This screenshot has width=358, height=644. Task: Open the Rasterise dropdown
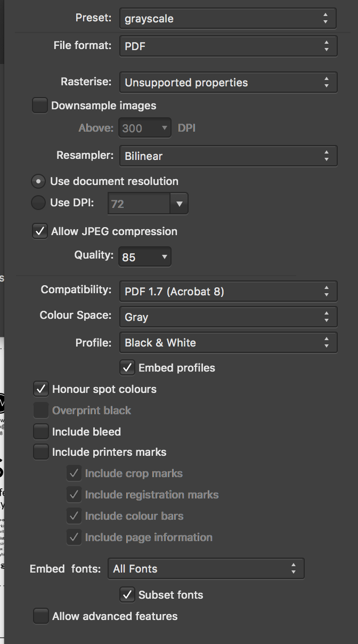[x=228, y=82]
